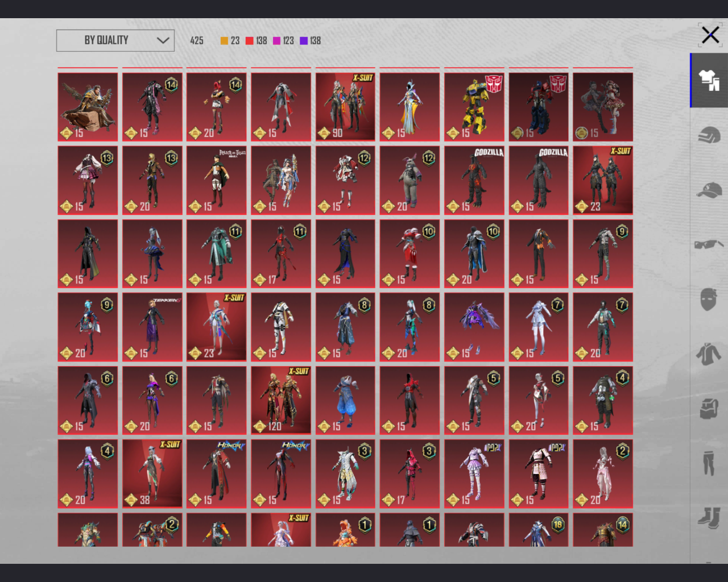Viewport: 728px width, 582px height.
Task: Select the red lolita dress duo outfit
Action: click(603, 107)
